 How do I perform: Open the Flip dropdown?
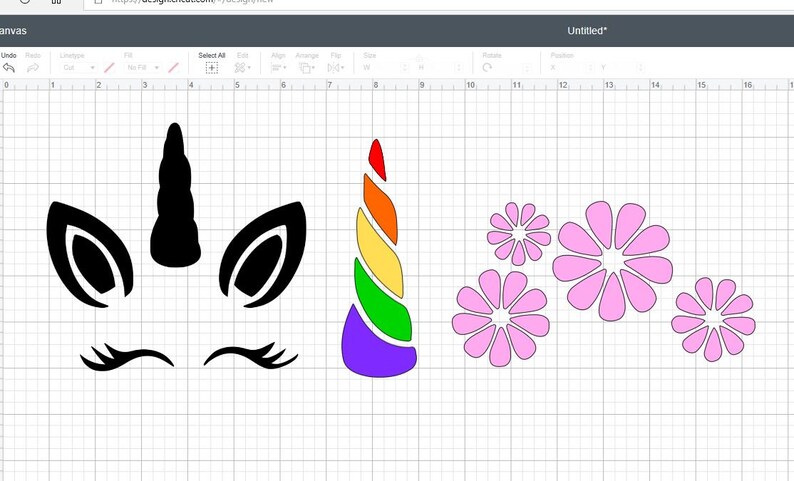click(336, 68)
